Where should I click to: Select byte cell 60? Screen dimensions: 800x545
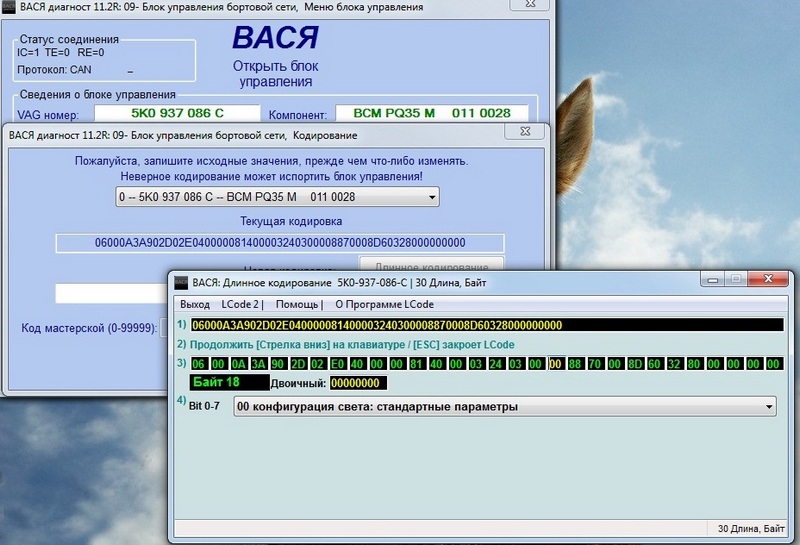tap(655, 364)
